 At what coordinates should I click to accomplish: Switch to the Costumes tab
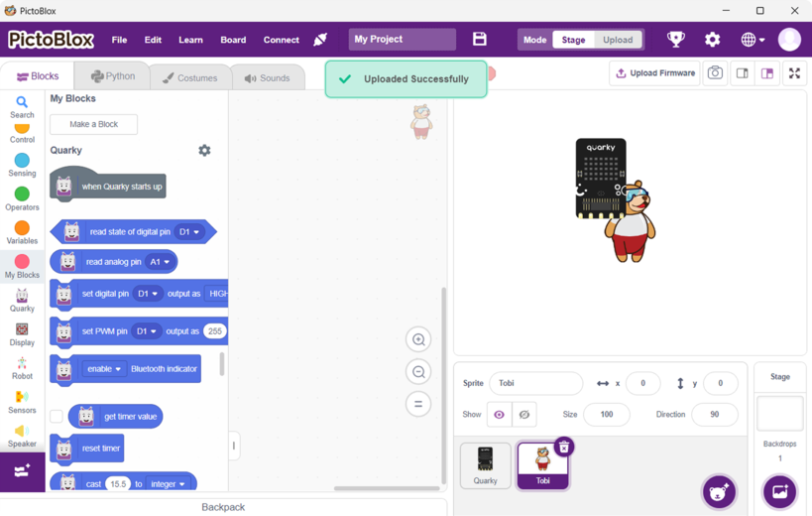189,77
